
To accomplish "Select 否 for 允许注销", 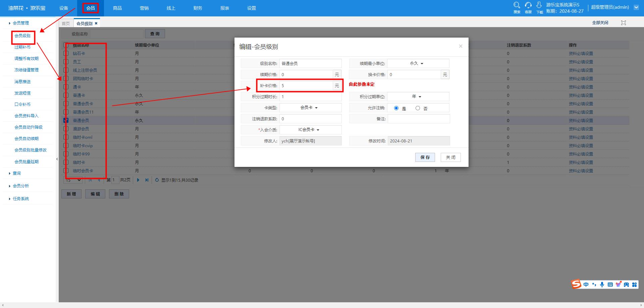I will (x=418, y=108).
